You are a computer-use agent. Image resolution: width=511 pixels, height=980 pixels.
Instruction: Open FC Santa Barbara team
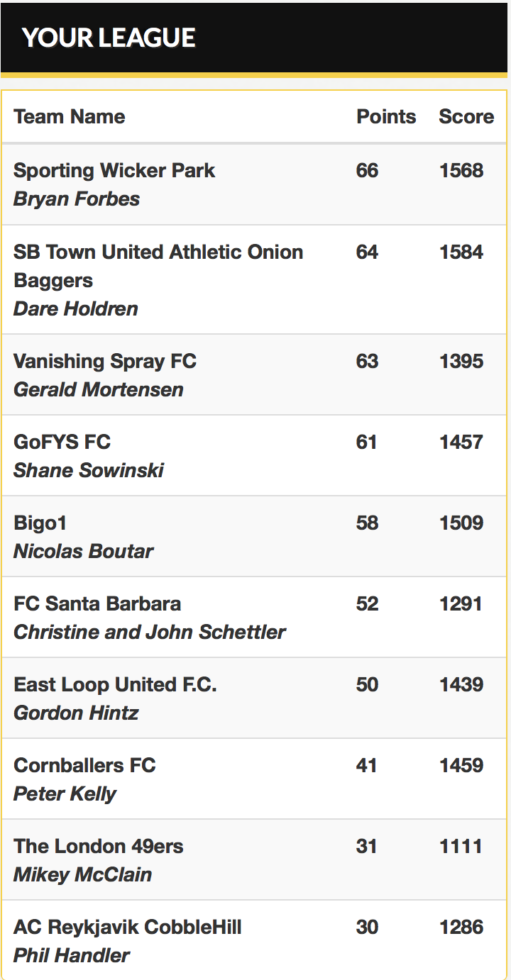97,604
